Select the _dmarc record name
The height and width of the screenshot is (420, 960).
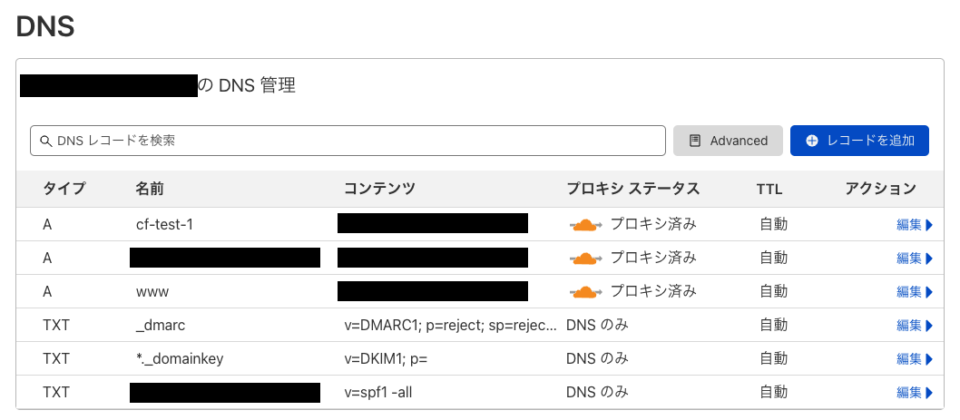click(x=160, y=325)
